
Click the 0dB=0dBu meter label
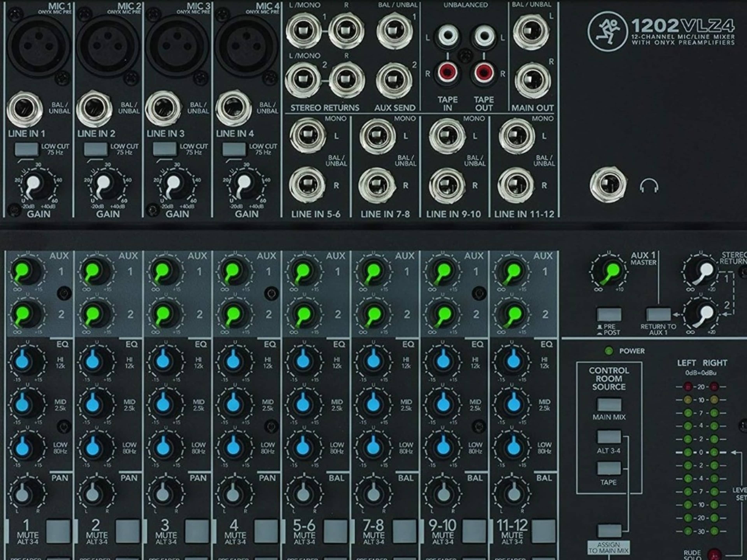(x=701, y=373)
